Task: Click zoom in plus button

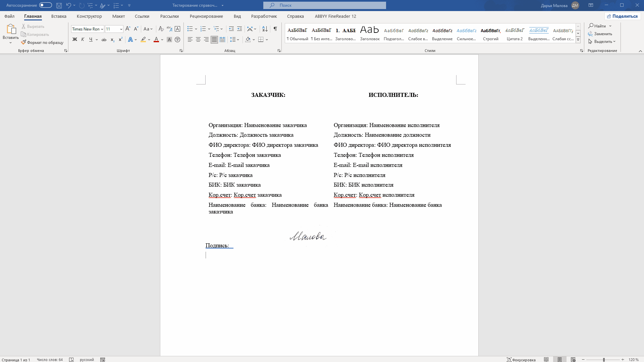Action: [623, 359]
